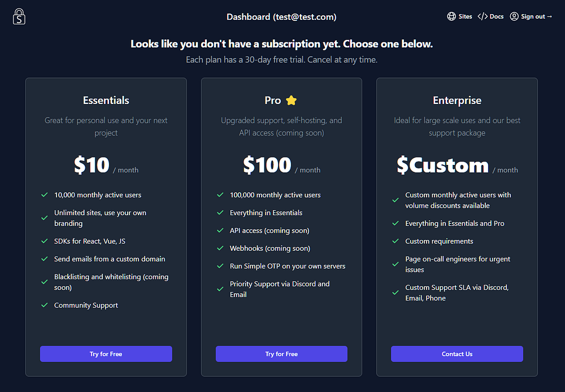Start Essentials plan with Try for Free
The width and height of the screenshot is (565, 392).
tap(106, 354)
